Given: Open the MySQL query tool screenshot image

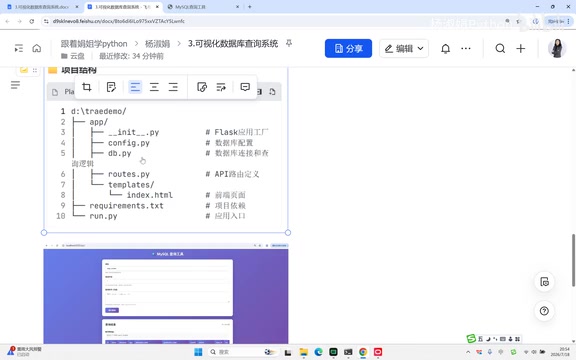Looking at the screenshot, I should 166,293.
